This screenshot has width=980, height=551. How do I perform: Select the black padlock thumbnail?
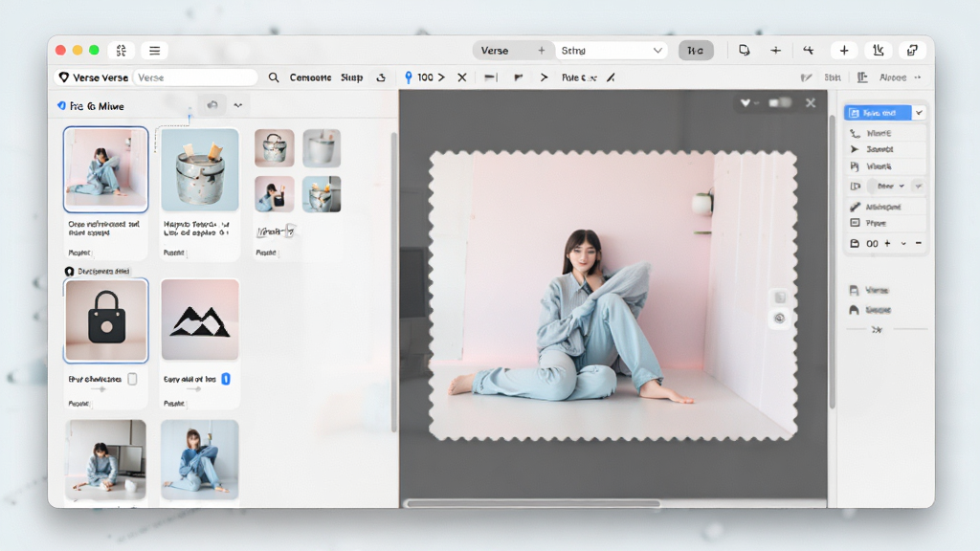pos(105,320)
